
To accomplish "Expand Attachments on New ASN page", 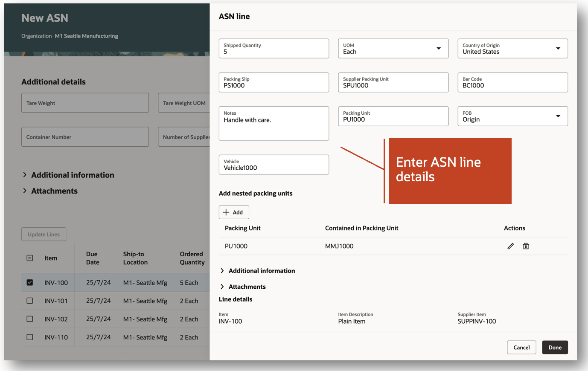I will click(x=50, y=191).
